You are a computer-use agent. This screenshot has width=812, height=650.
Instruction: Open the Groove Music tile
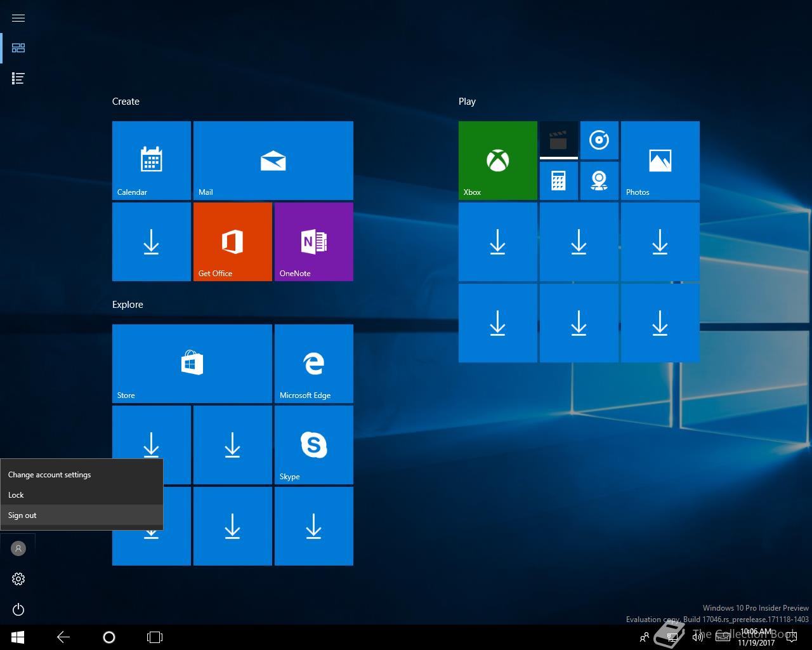pos(599,140)
